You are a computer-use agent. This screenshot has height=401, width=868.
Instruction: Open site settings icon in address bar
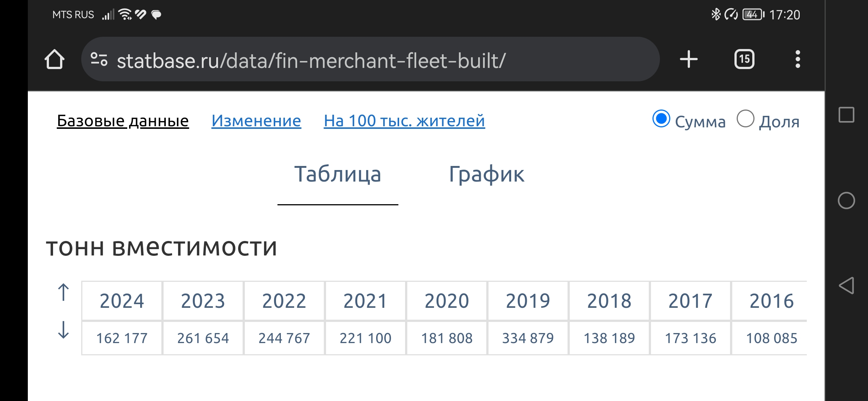tap(99, 59)
